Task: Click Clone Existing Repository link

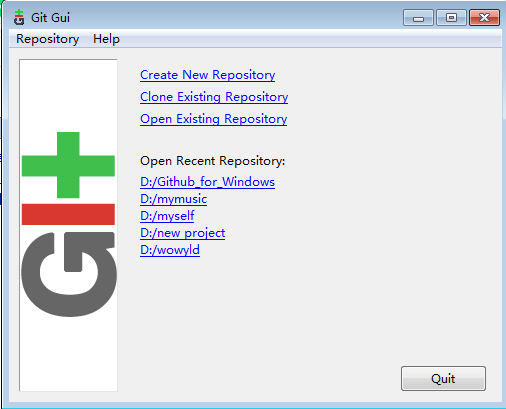Action: coord(214,97)
